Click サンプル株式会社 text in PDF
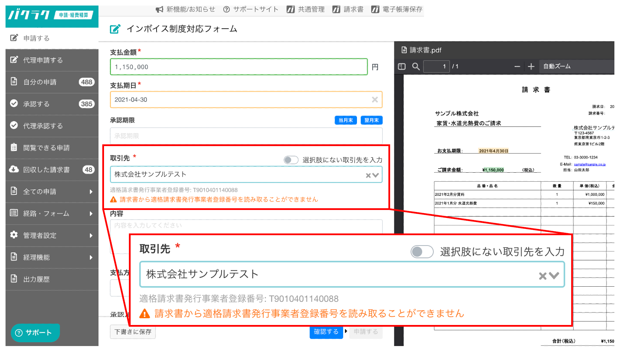This screenshot has width=622, height=364. pyautogui.click(x=457, y=114)
